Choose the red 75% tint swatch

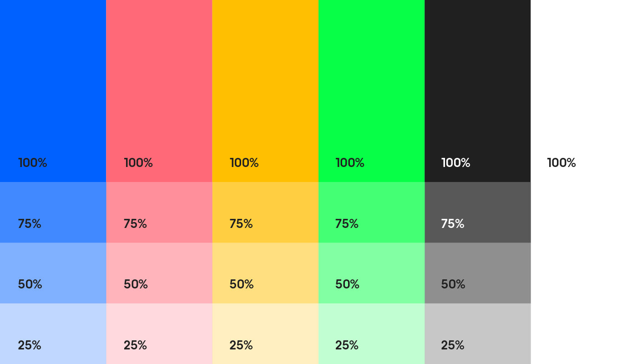[159, 212]
